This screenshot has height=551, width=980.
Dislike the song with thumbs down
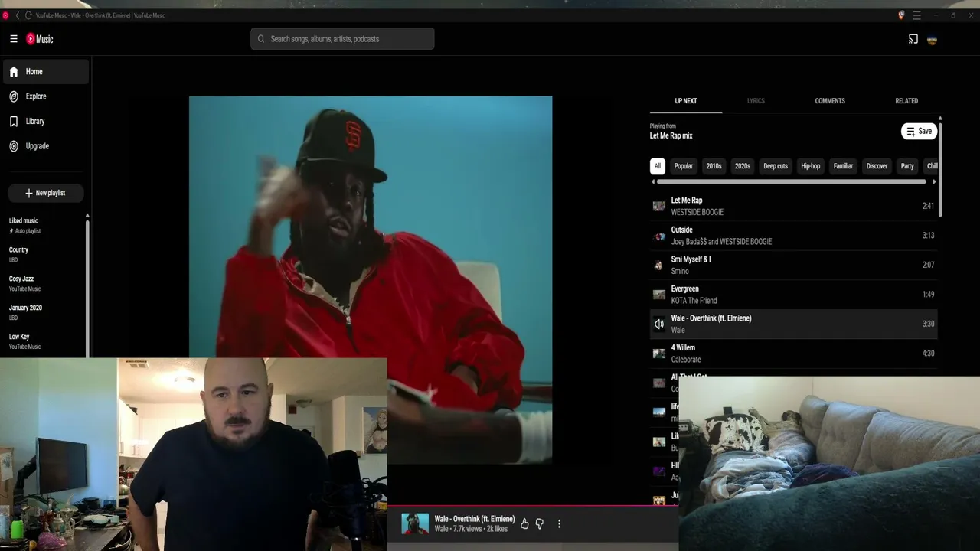pos(540,524)
